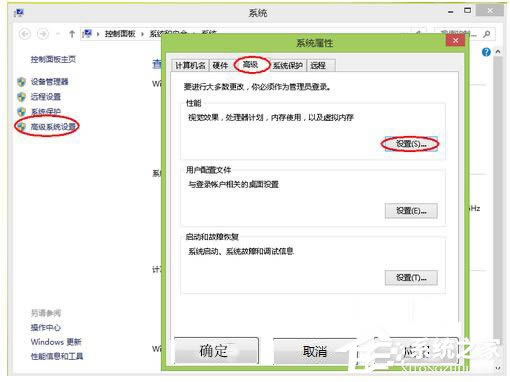This screenshot has height=382, width=510.
Task: Open 高级系统设置 link
Action: pos(53,127)
